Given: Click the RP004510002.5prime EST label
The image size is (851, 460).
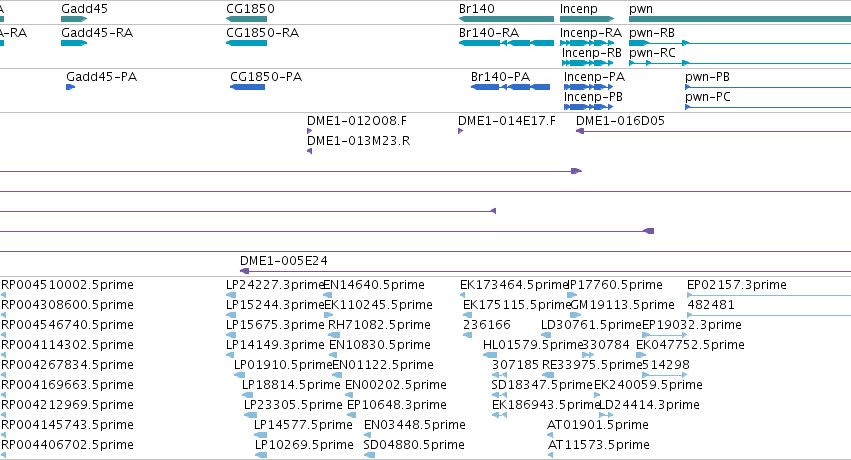Looking at the screenshot, I should [67, 285].
